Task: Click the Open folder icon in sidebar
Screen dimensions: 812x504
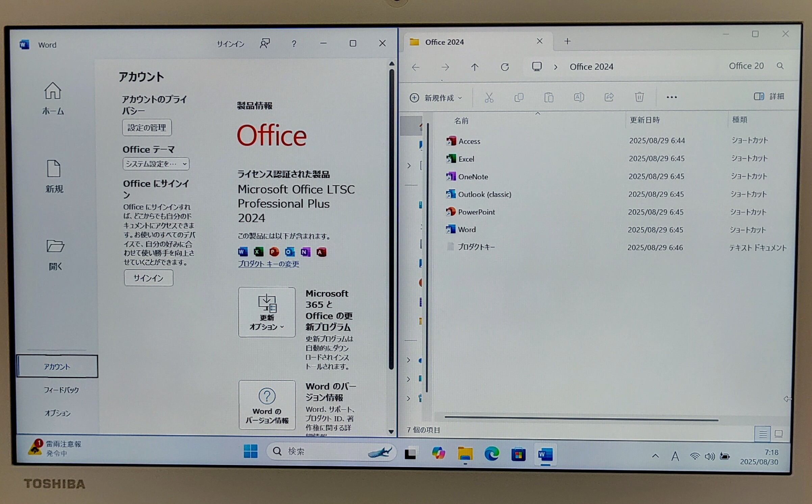Action: pyautogui.click(x=55, y=246)
